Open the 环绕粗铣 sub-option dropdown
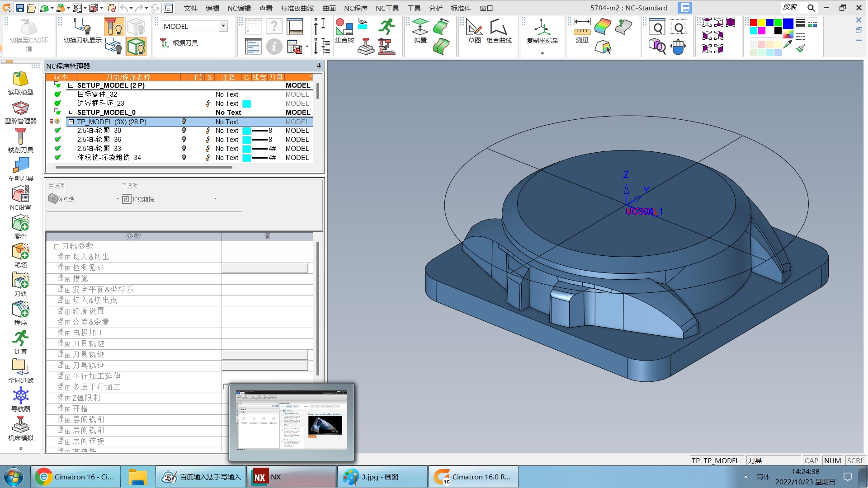This screenshot has height=488, width=868. click(215, 199)
